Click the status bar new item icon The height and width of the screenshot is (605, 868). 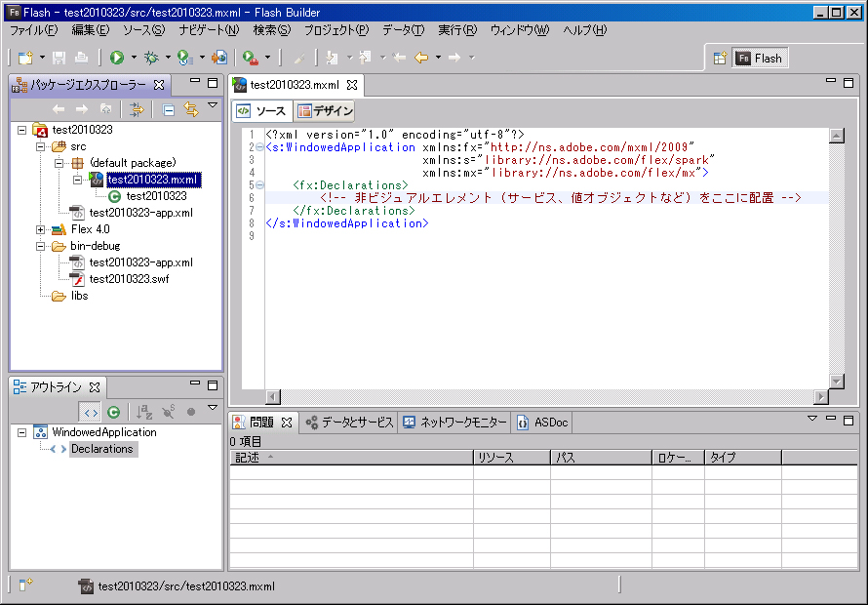point(25,585)
